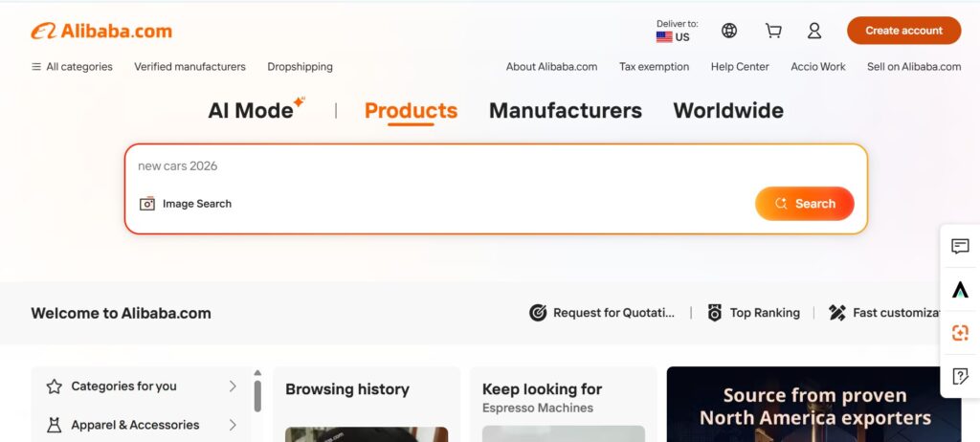The height and width of the screenshot is (442, 980).
Task: Click the category list scroll-up arrow
Action: [x=257, y=372]
